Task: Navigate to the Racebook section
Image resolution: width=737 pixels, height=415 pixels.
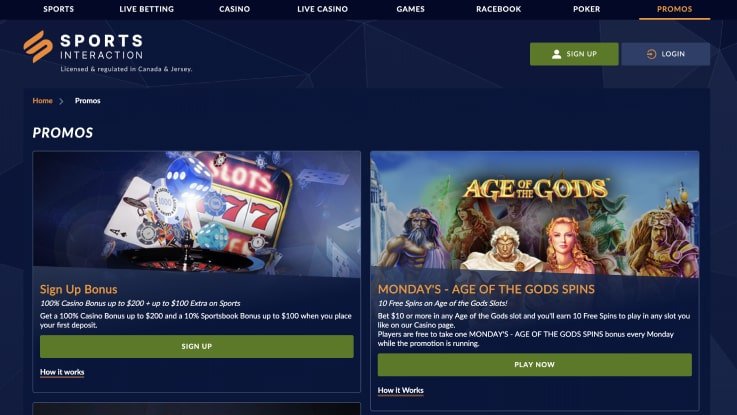Action: 498,9
